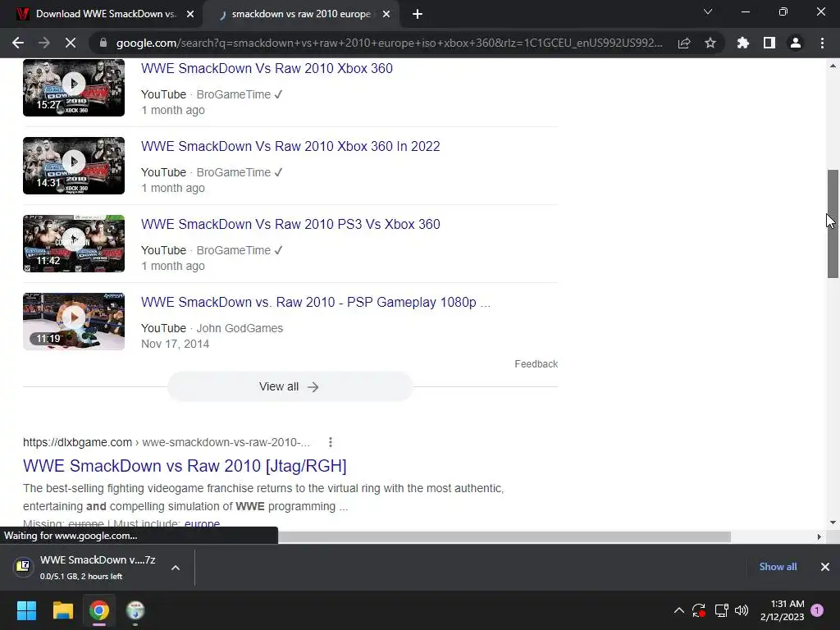
Task: Play the 11:19 PSP gameplay thumbnail
Action: click(74, 322)
